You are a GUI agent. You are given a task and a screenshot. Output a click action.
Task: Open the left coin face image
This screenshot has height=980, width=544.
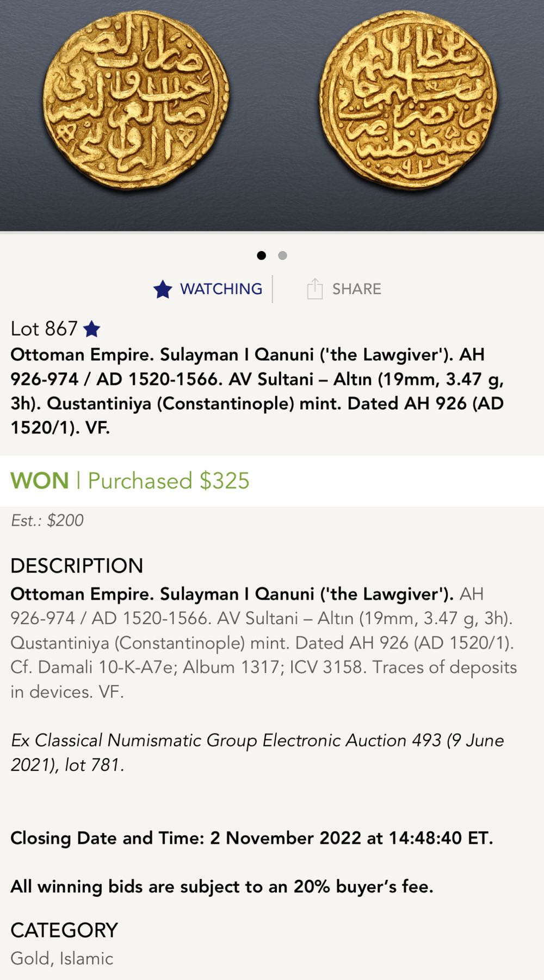(x=136, y=101)
